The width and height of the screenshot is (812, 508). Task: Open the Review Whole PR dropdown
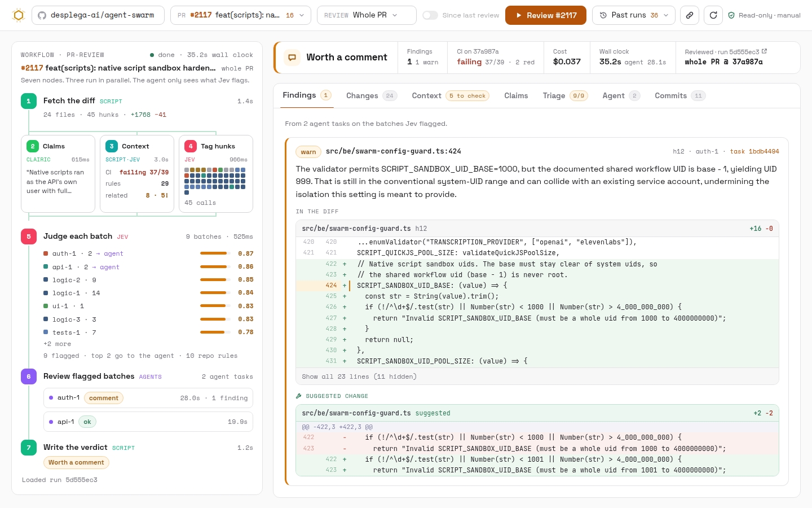click(x=367, y=15)
